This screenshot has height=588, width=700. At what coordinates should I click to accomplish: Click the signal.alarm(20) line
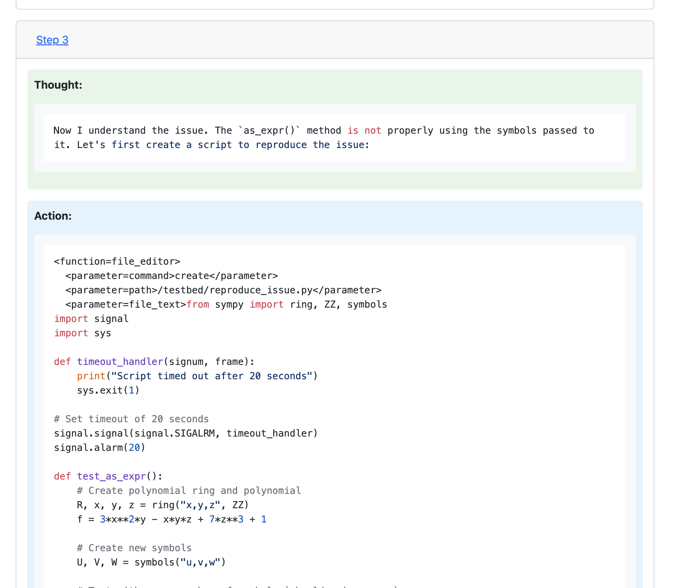tap(100, 448)
